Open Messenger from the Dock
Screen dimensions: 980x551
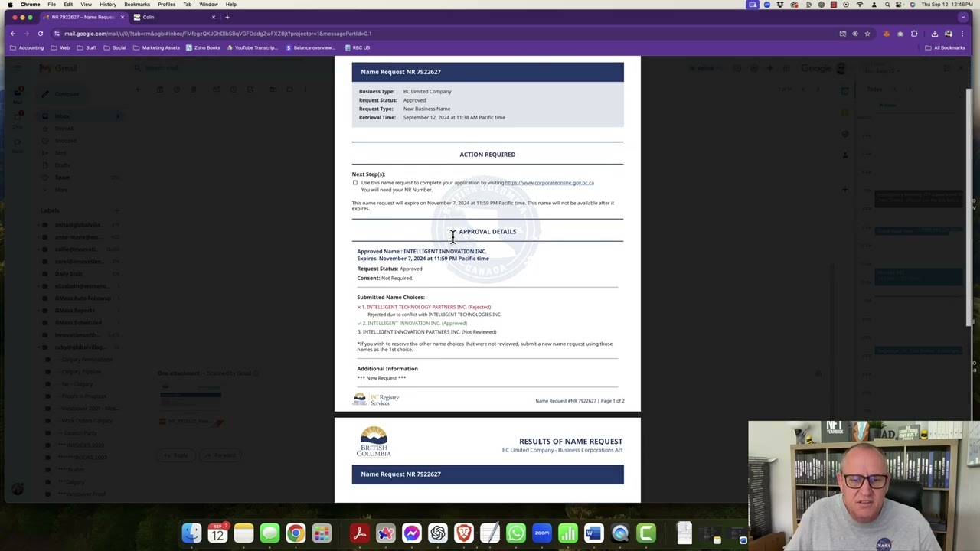pos(411,533)
